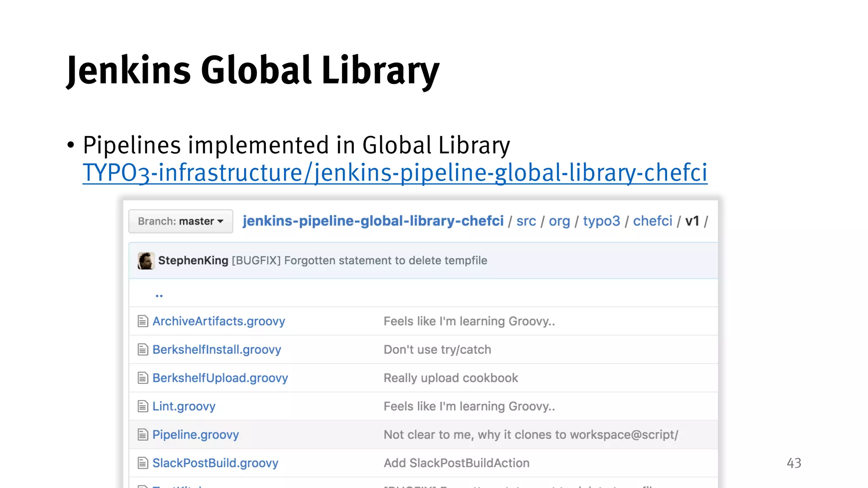This screenshot has height=488, width=868.
Task: Click StephenKing avatar image
Action: click(146, 261)
